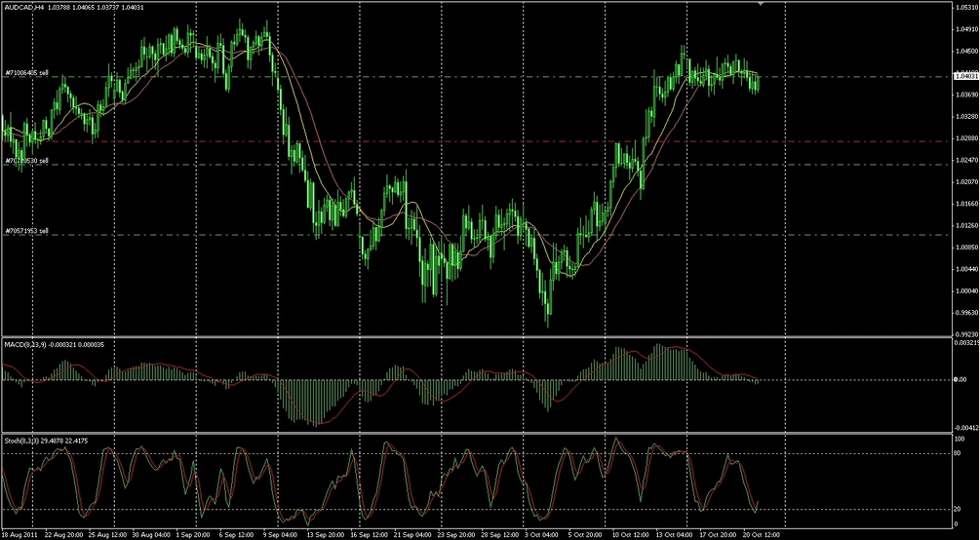Click the 25 Aug 12:00 time label
The image size is (980, 540).
[105, 536]
